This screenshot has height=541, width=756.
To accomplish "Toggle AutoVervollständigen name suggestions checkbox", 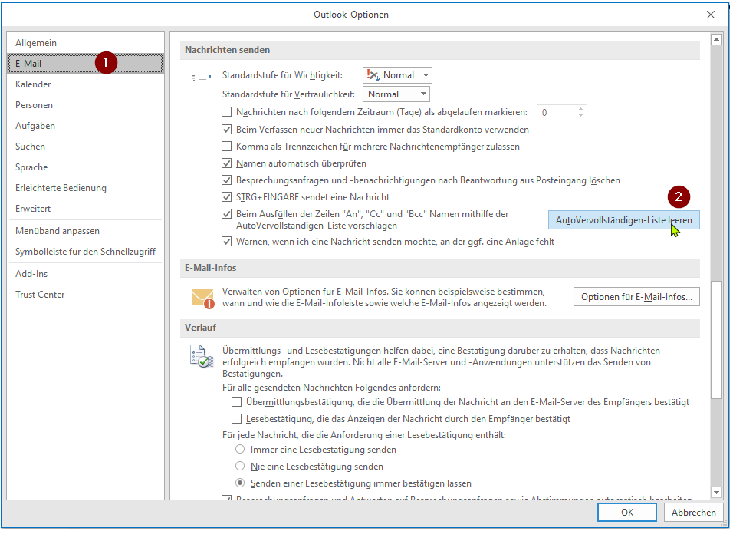I will pos(227,214).
